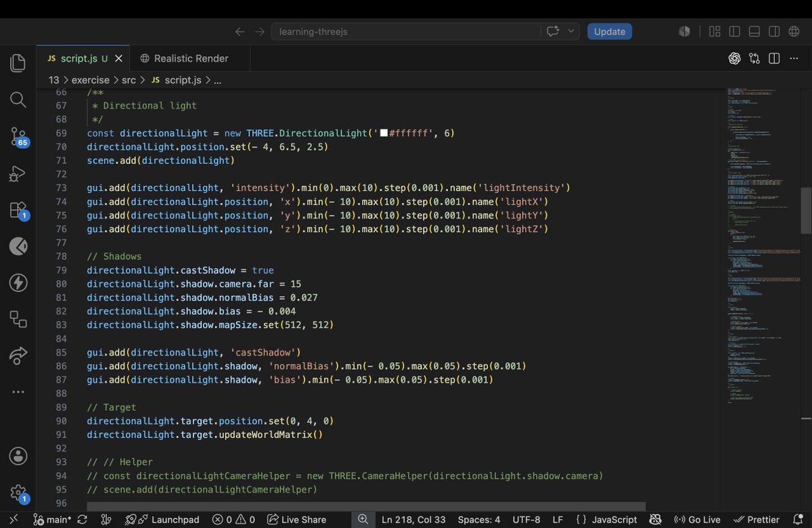Screen dimensions: 812x528
Task: Go to line via 'Ln 218, Col 33'
Action: coord(413,520)
